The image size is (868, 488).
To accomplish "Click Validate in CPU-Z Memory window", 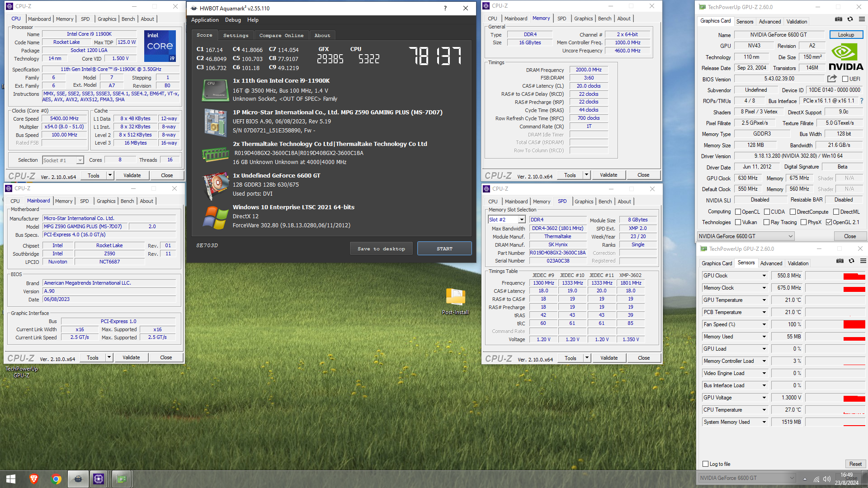I will (x=609, y=175).
